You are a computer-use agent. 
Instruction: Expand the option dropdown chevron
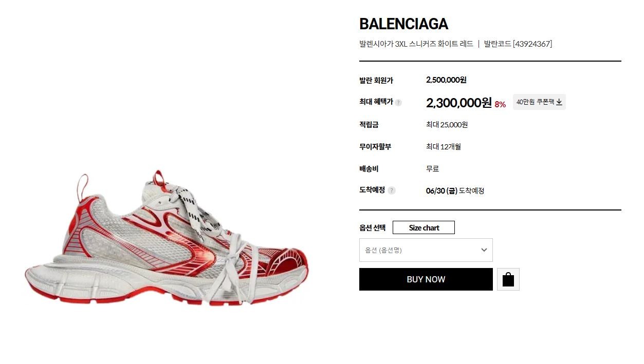[x=484, y=250]
